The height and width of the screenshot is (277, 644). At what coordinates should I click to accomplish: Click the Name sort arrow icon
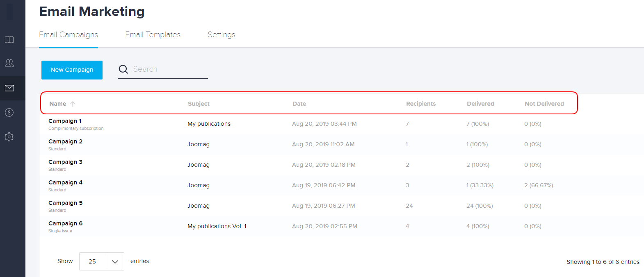pos(73,104)
